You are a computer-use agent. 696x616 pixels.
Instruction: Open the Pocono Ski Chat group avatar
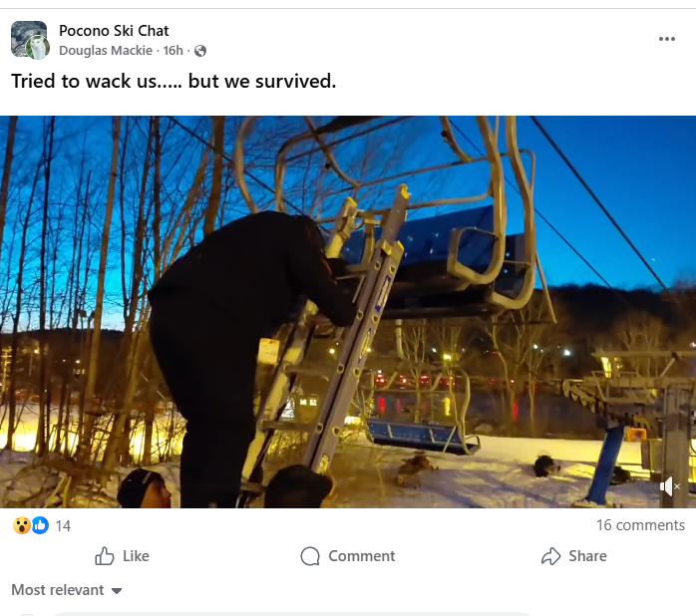tap(27, 38)
